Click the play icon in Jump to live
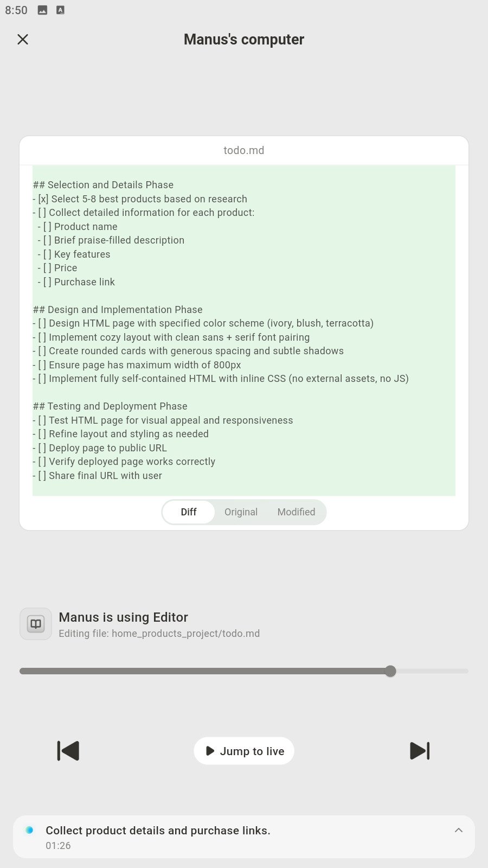488x868 pixels. click(x=210, y=751)
